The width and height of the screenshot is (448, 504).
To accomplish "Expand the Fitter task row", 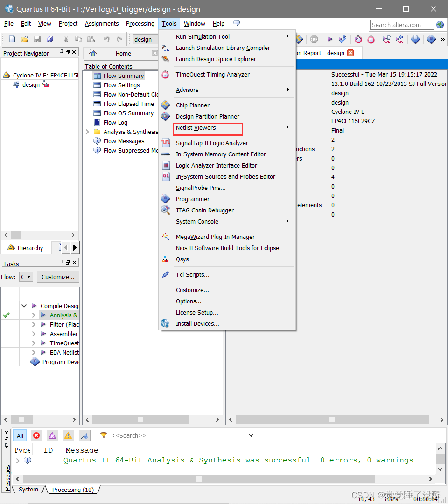I will pyautogui.click(x=34, y=325).
